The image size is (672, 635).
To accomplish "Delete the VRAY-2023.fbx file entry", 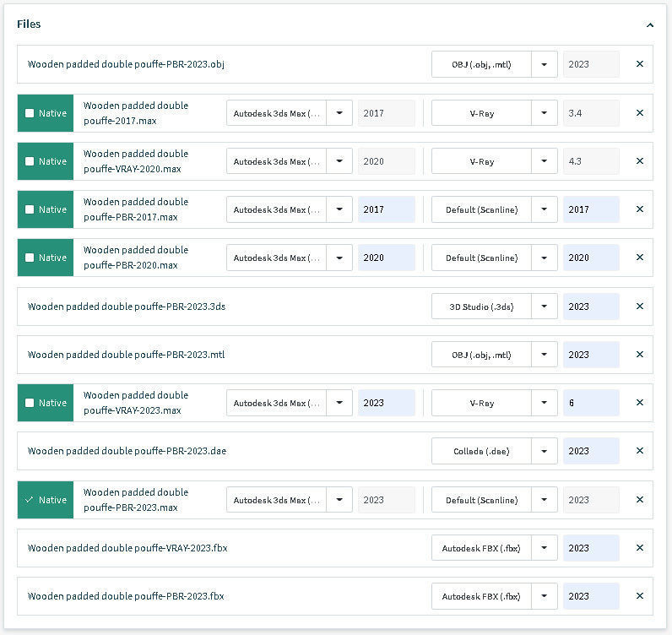I will click(639, 548).
